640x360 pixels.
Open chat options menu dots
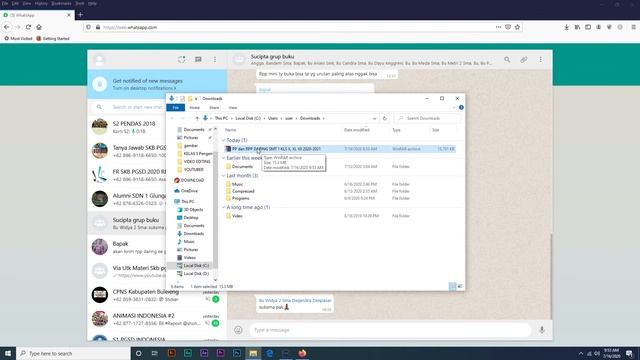click(540, 60)
